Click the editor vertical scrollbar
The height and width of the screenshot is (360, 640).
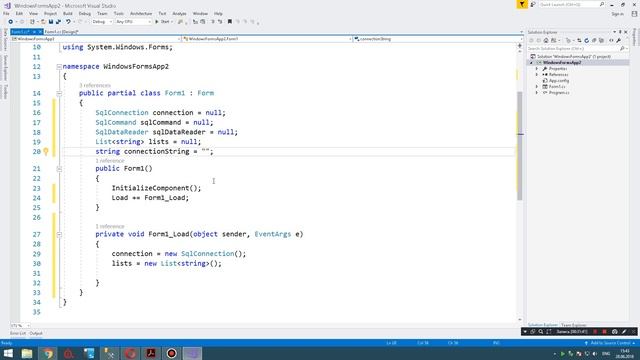point(520,146)
